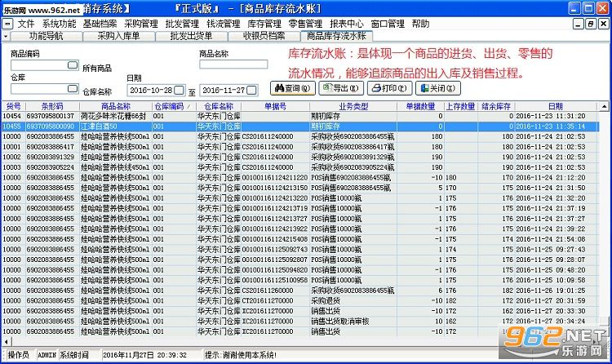The image size is (612, 364).
Task: Click ADMIN operator in status bar
Action: tap(47, 355)
